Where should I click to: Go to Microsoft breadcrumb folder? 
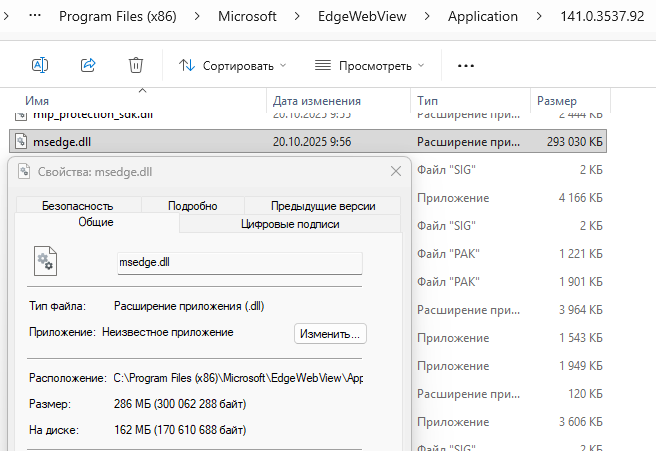tap(247, 16)
